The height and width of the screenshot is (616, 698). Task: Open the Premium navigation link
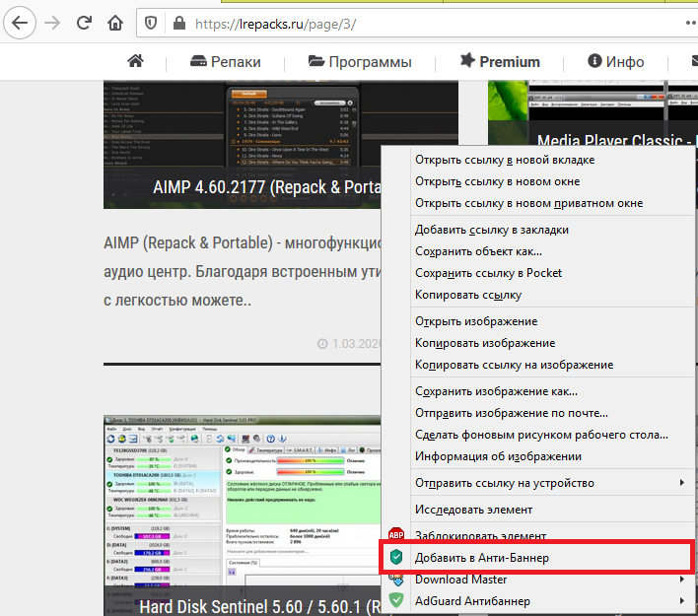[x=500, y=61]
